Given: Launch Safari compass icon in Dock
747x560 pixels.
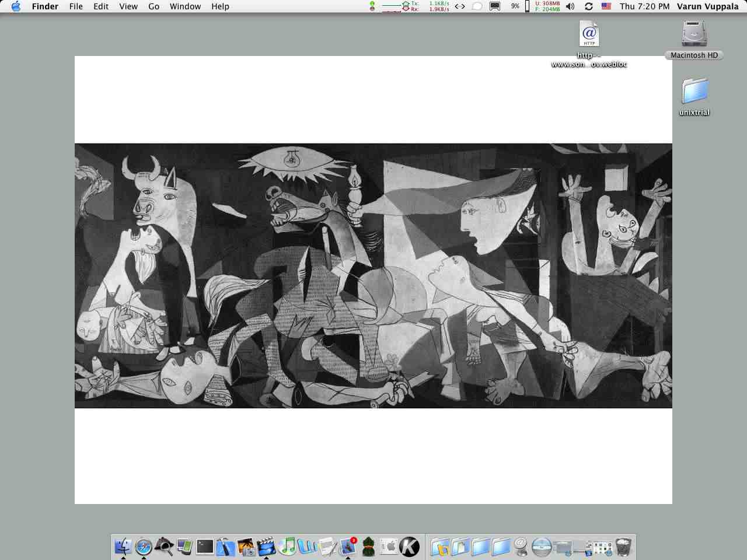Looking at the screenshot, I should 144,547.
